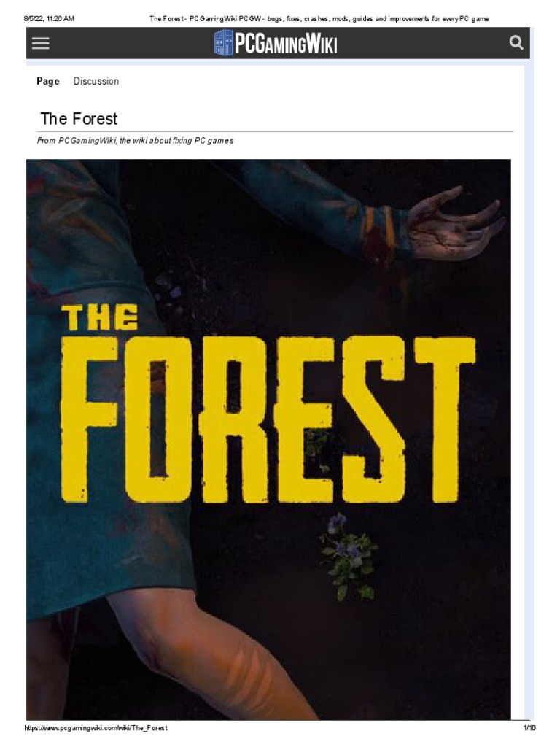This screenshot has height=747, width=560.
Task: Click the PCGamingWiki wordmark in header
Action: tap(286, 44)
